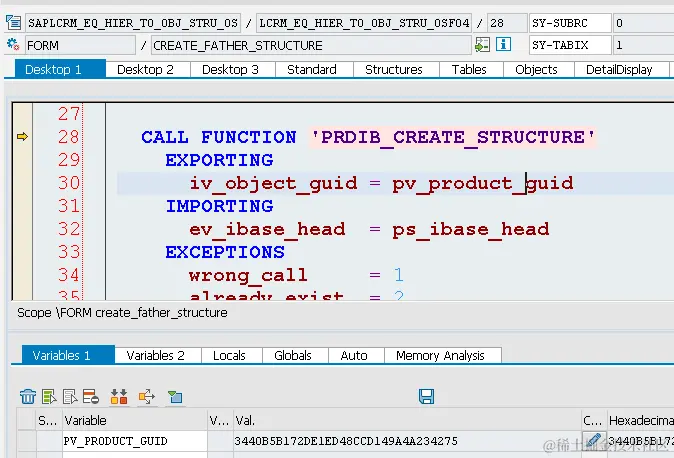
Task: Click the Scope \FORM create_father_structure text
Action: (122, 313)
